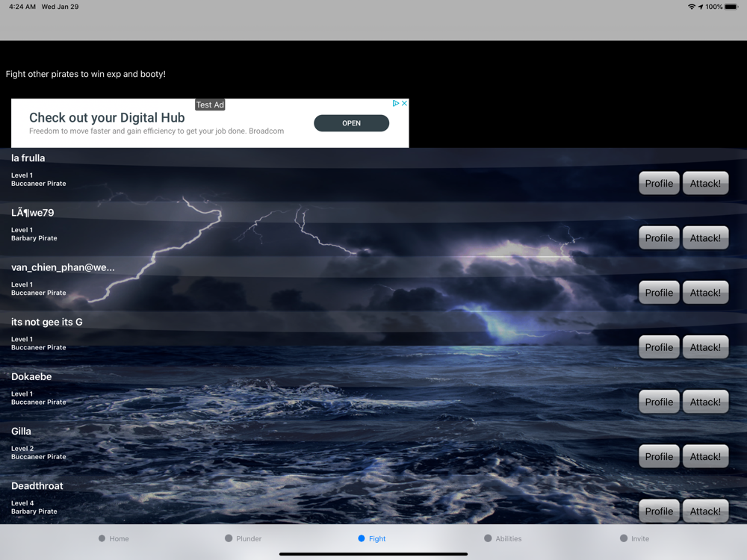Click the Wi-Fi status icon
Viewport: 747px width, 560px height.
pos(691,7)
